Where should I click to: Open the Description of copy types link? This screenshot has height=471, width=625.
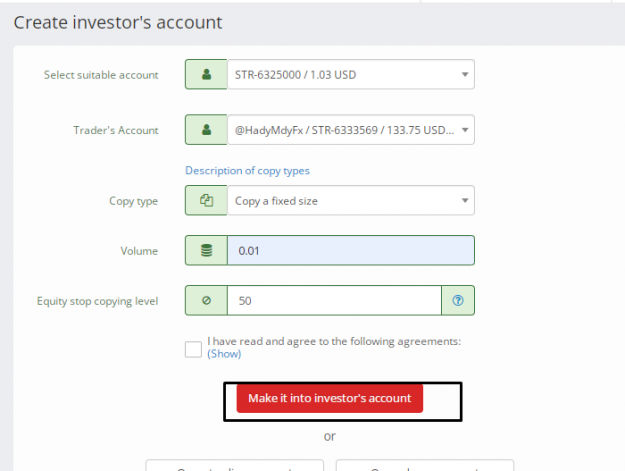click(x=247, y=171)
